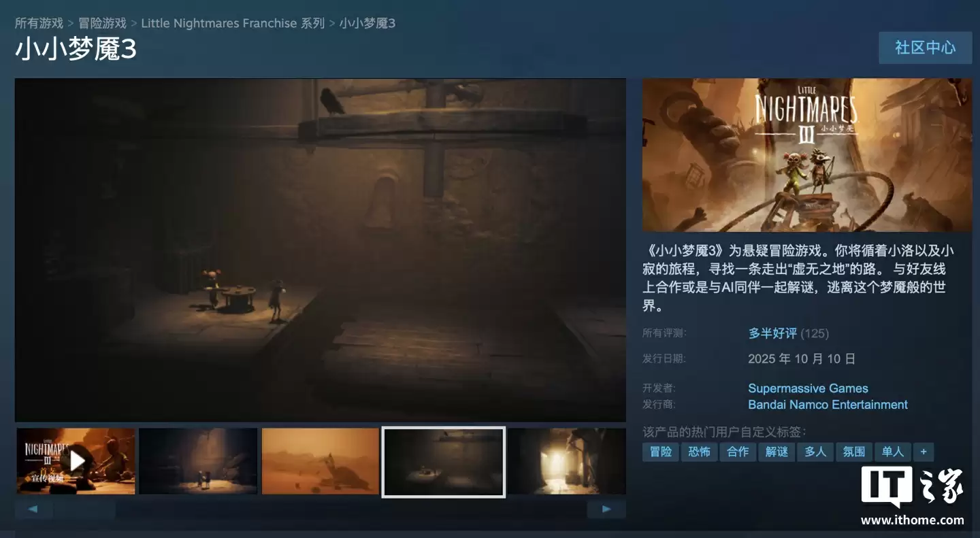Show more user tags via plus icon
This screenshot has width=980, height=538.
click(x=924, y=452)
